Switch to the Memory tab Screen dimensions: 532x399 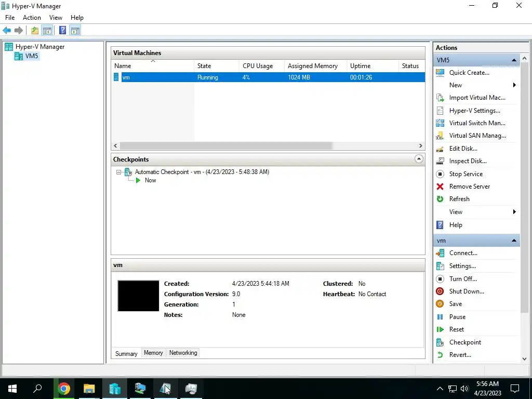[x=153, y=353]
